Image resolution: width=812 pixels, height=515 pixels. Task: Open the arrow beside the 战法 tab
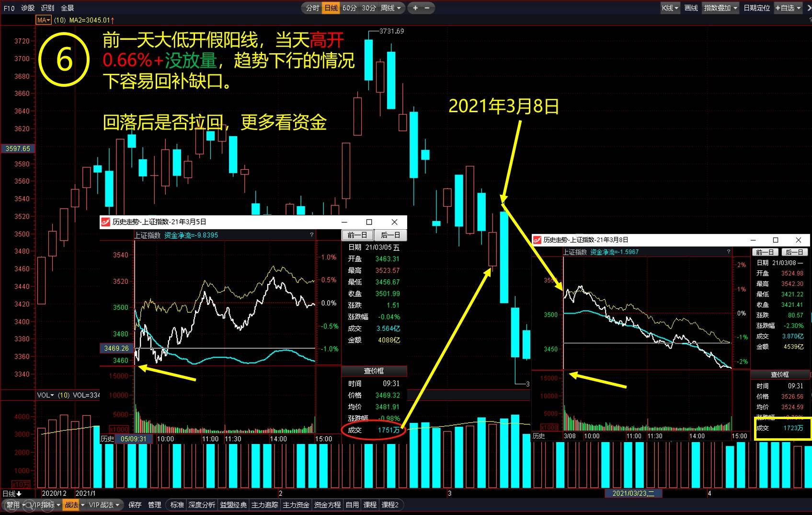(82, 505)
